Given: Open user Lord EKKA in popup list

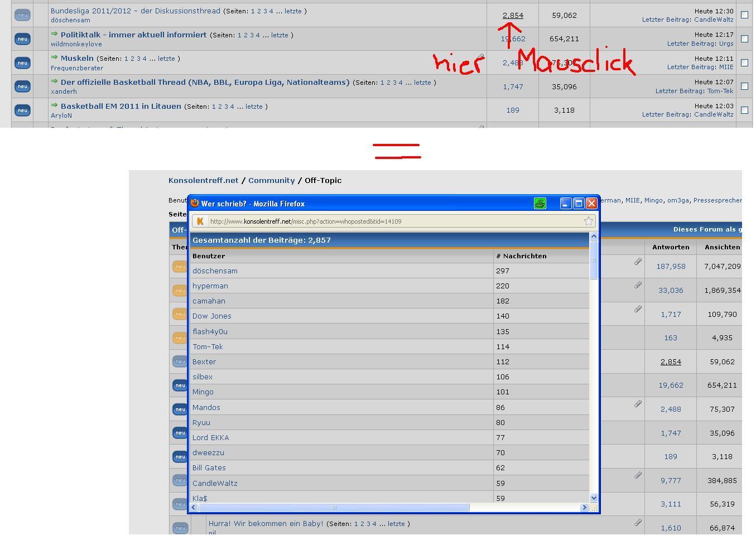Looking at the screenshot, I should point(211,437).
